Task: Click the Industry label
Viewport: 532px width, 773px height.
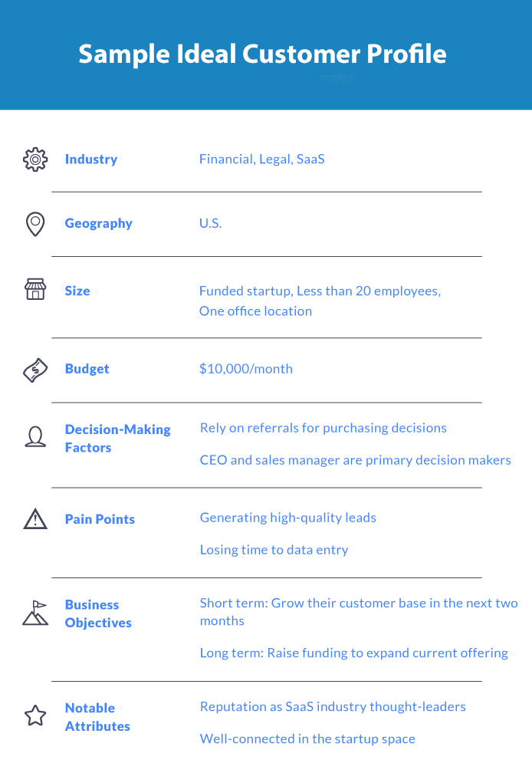Action: coord(91,160)
